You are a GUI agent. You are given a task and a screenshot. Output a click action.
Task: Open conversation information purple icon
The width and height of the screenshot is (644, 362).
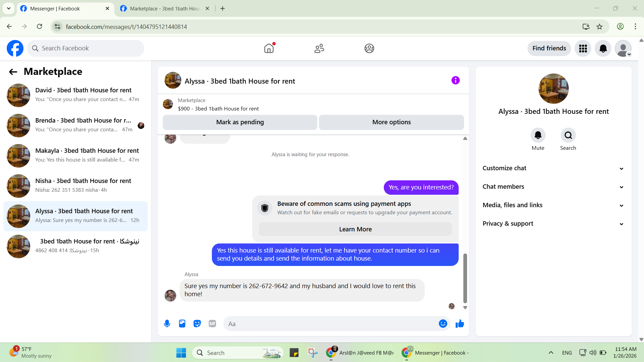coord(455,80)
